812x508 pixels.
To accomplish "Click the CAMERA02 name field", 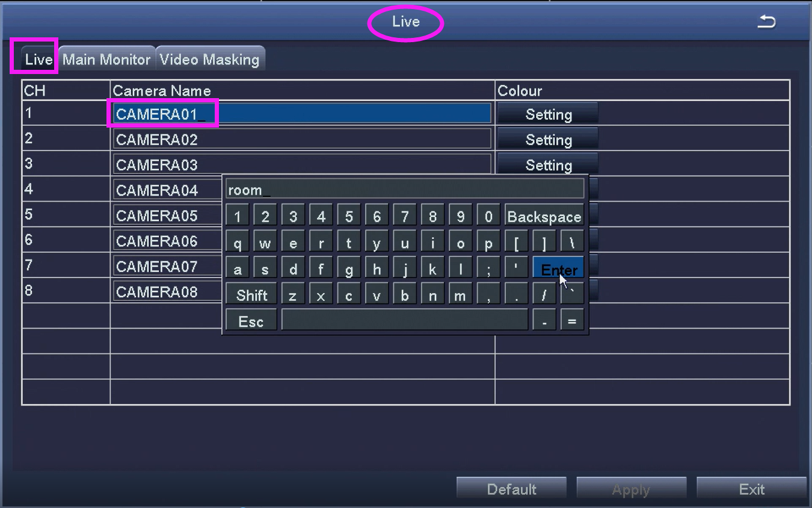I will click(x=301, y=140).
